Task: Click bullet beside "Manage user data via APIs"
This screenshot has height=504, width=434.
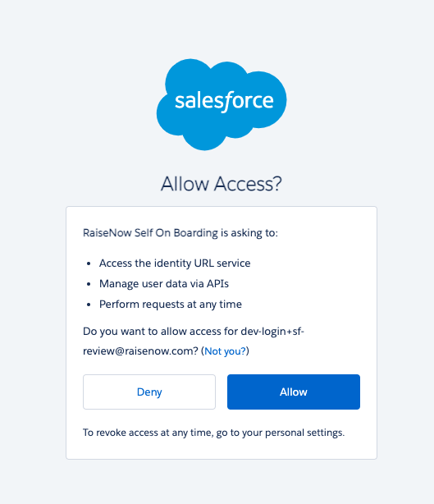Action: (x=89, y=285)
